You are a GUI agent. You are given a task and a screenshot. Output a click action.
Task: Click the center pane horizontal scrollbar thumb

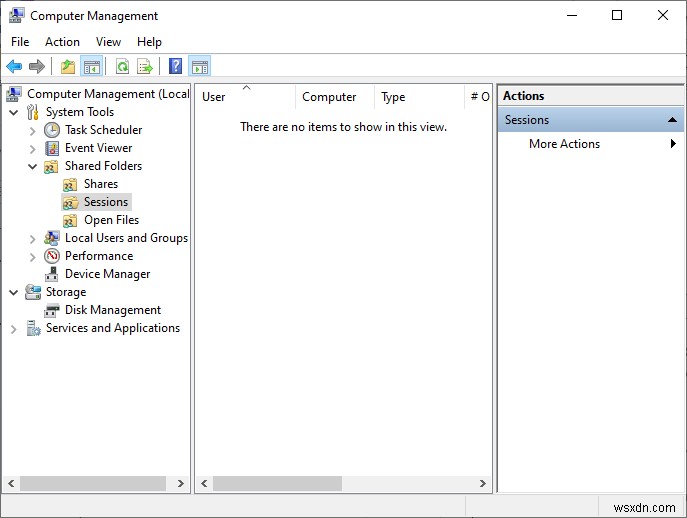tap(277, 483)
